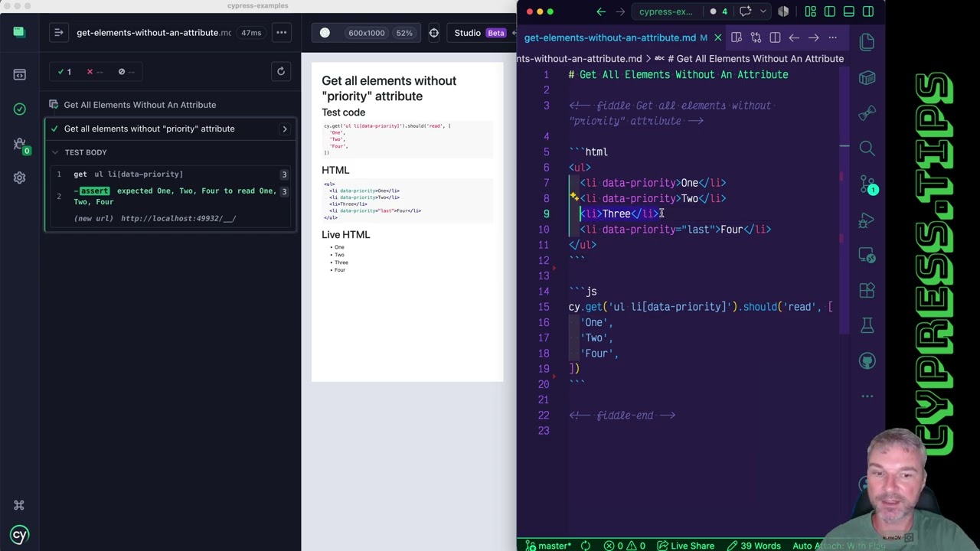Click the 'Get All Elements Without An Attribute' suite title
This screenshot has height=551, width=980.
click(x=140, y=105)
